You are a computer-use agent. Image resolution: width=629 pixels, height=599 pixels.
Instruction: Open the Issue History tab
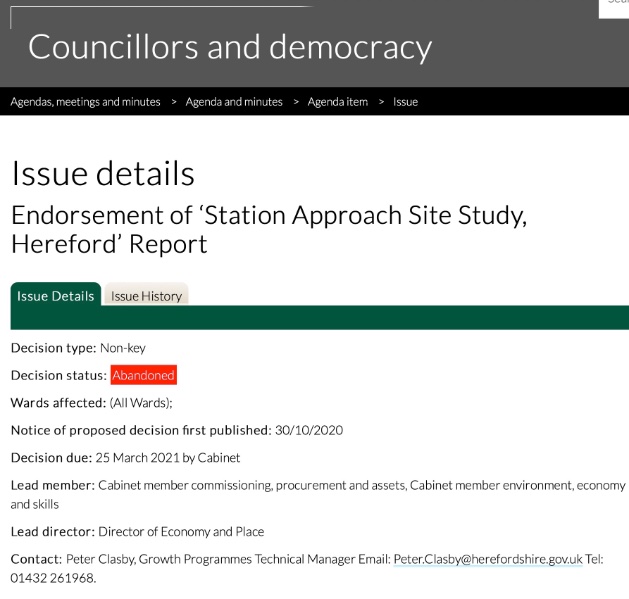point(146,296)
